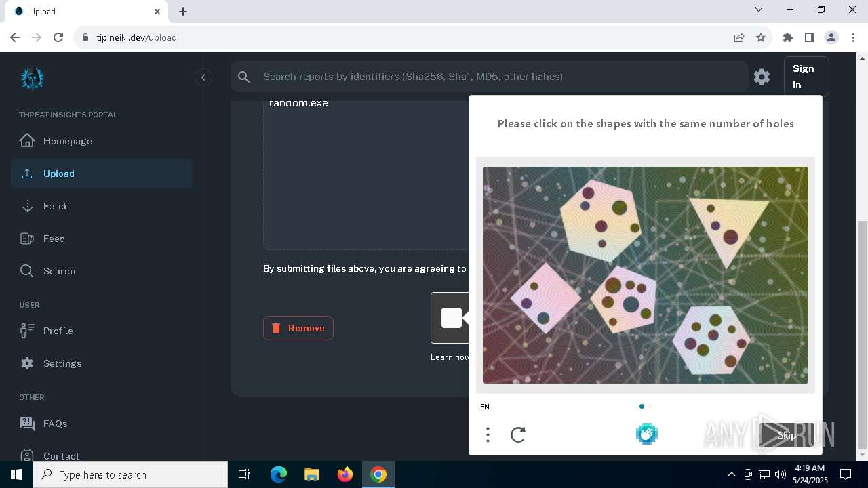Click the Upload arrow icon

[x=27, y=174]
